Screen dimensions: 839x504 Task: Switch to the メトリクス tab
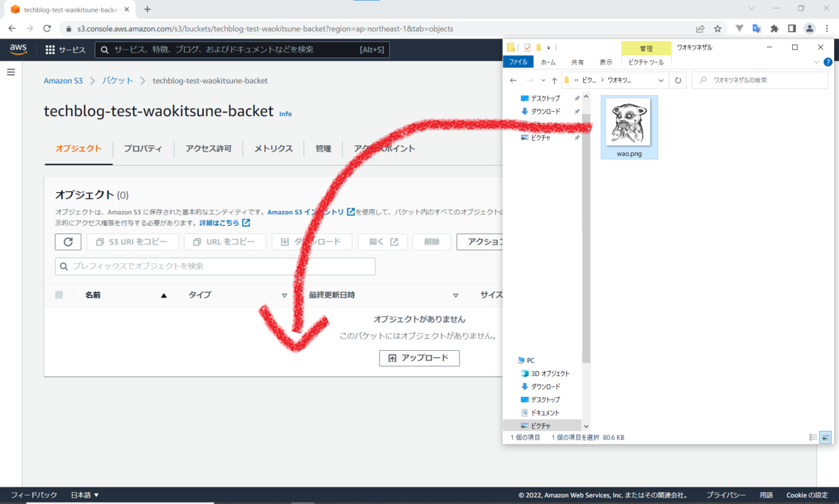click(273, 149)
